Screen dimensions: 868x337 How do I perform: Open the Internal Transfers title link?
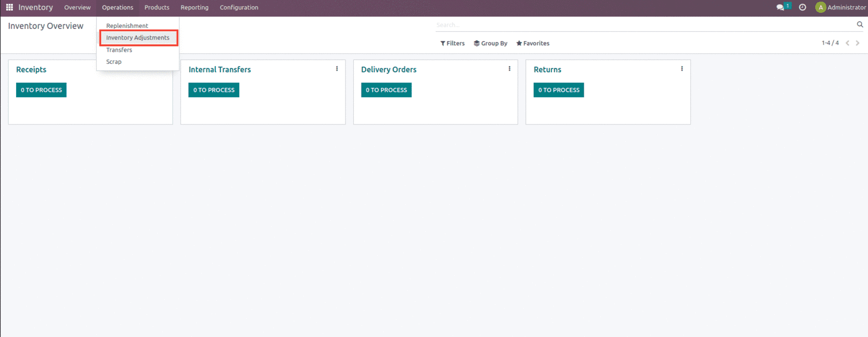(x=220, y=70)
